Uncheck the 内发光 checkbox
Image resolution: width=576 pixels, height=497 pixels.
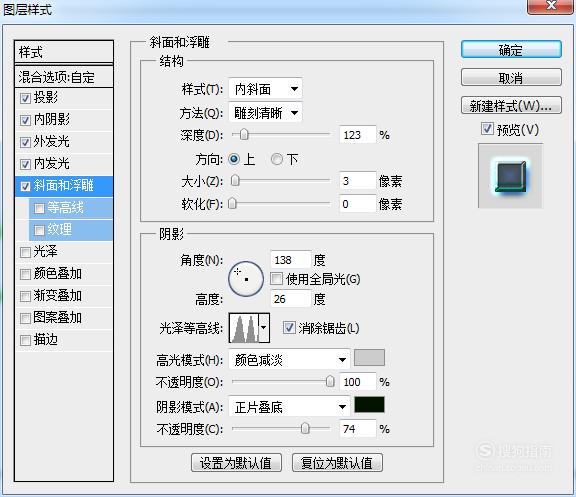click(25, 165)
